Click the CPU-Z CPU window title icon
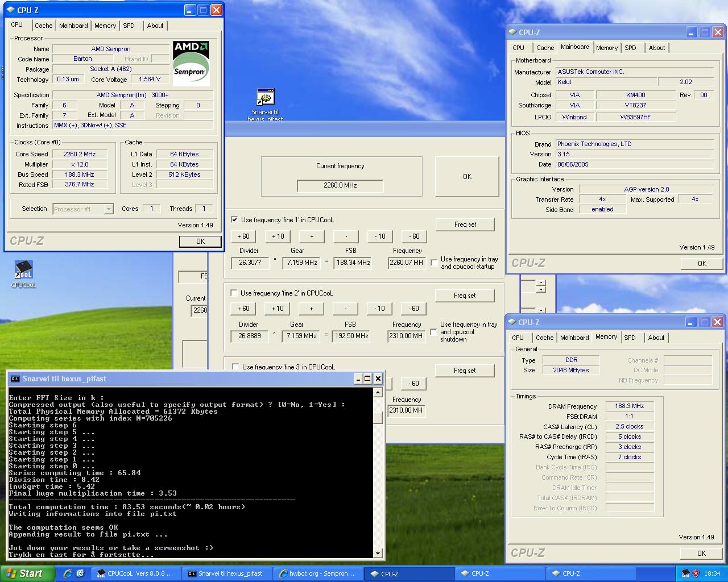Image resolution: width=728 pixels, height=582 pixels. coord(11,10)
